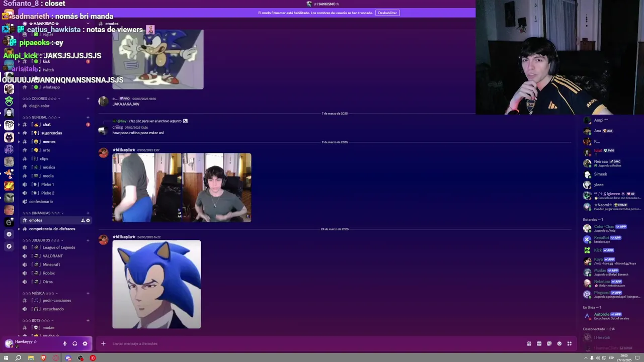
Task: Open the apps launcher in message bar
Action: (569, 343)
